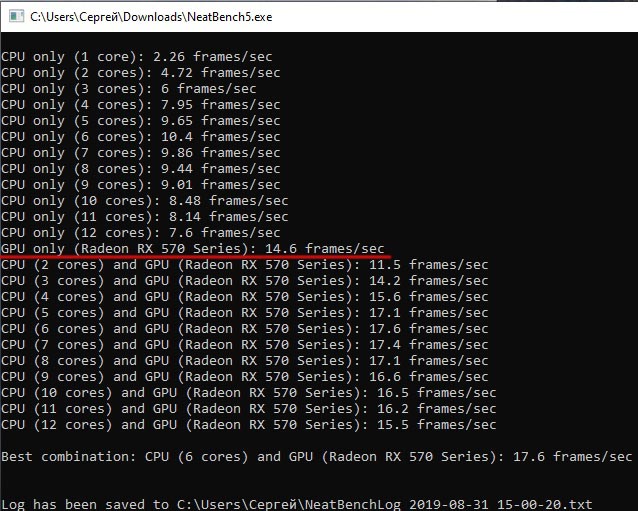This screenshot has height=511, width=638.
Task: Click the console window icon in title bar
Action: click(16, 16)
